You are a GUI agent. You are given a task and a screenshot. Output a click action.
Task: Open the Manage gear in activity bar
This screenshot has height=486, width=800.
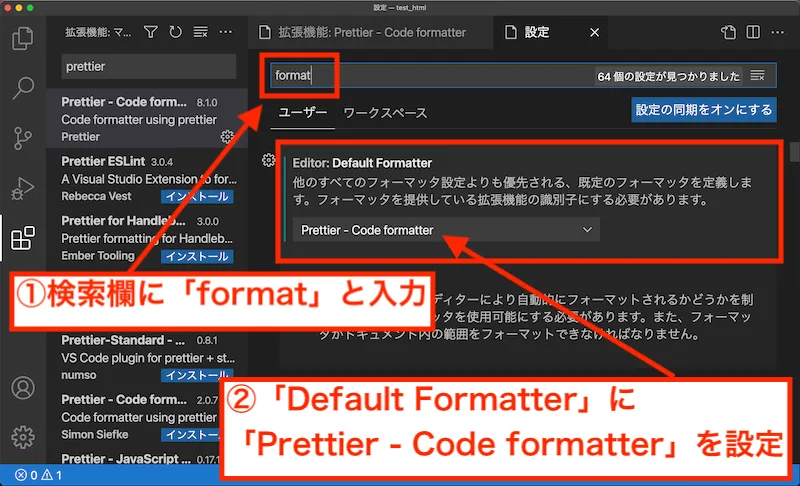pyautogui.click(x=22, y=437)
